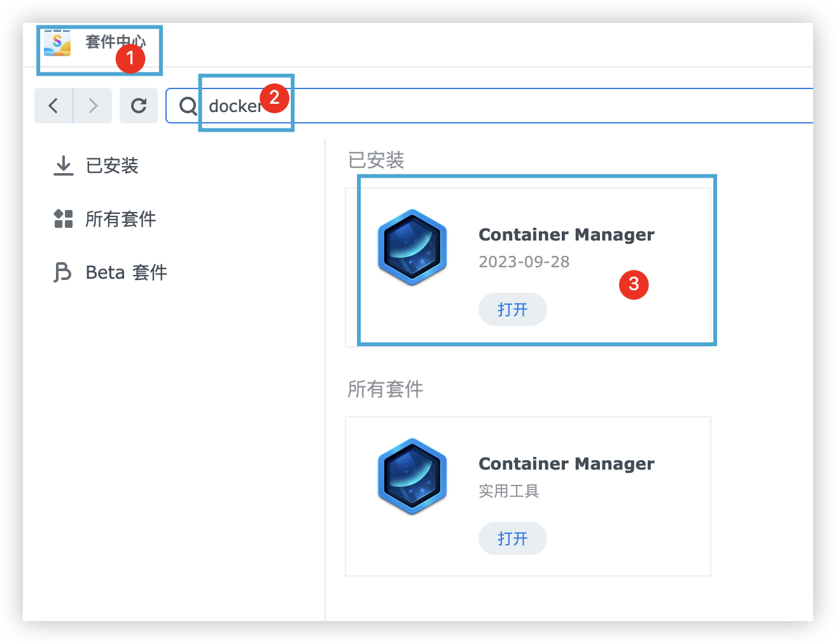This screenshot has height=644, width=836.
Task: Click the refresh icon to reload packages
Action: pyautogui.click(x=139, y=106)
